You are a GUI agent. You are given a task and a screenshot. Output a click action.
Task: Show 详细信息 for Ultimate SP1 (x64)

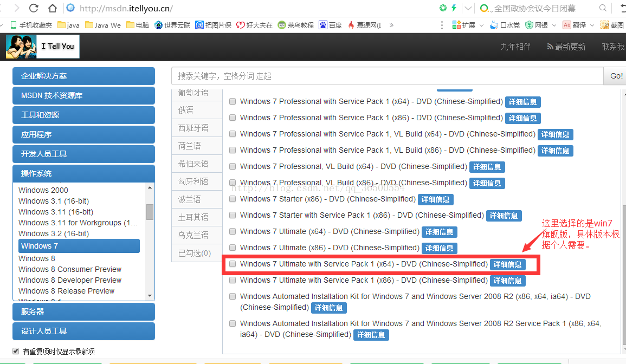507,264
